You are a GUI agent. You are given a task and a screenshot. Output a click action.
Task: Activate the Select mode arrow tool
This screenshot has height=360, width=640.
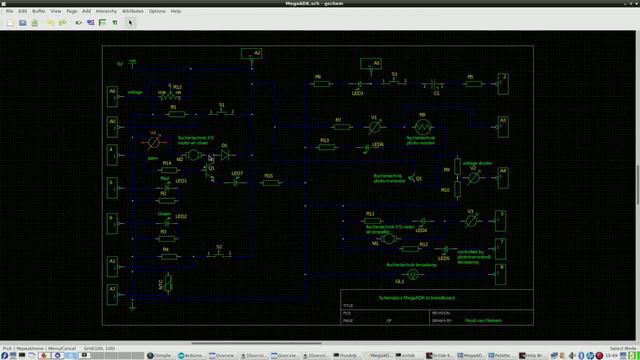tap(130, 23)
